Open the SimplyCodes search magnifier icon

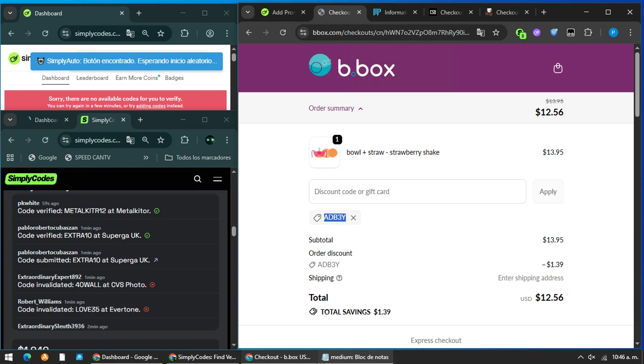coord(197,179)
